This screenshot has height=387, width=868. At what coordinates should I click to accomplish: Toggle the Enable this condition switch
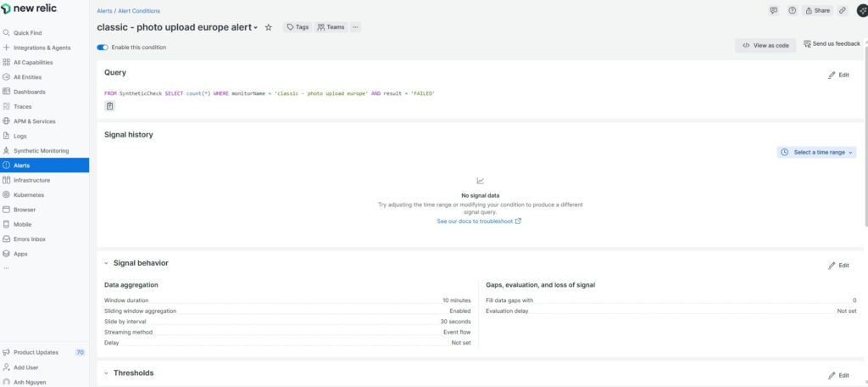pos(103,48)
